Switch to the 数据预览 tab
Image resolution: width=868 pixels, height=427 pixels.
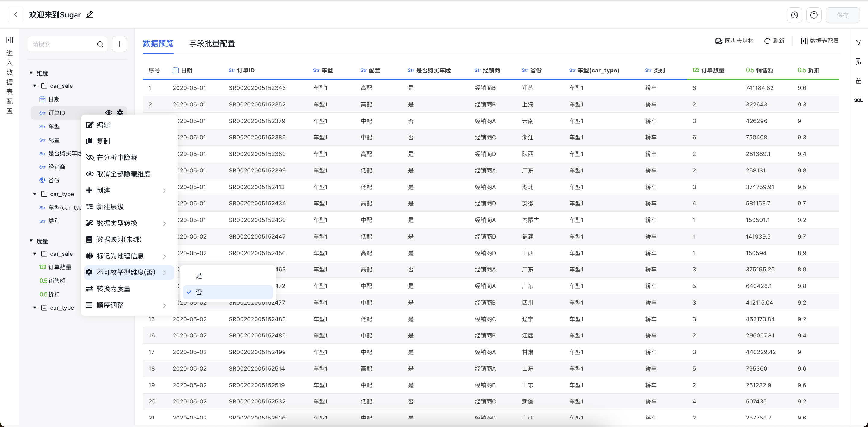pyautogui.click(x=158, y=43)
